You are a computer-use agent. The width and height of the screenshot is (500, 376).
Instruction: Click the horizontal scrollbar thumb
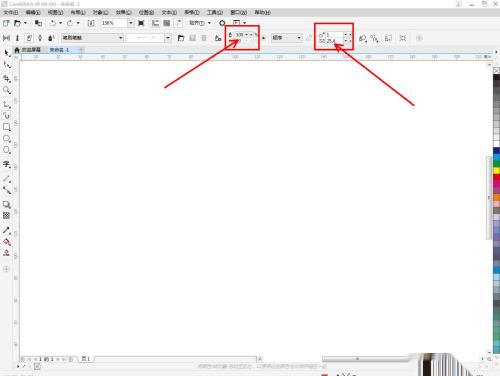point(366,359)
